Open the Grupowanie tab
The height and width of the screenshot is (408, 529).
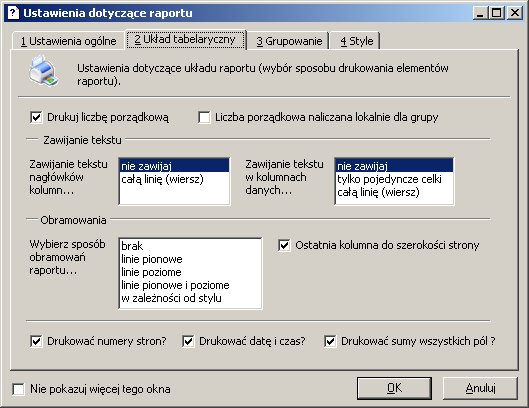(x=289, y=41)
